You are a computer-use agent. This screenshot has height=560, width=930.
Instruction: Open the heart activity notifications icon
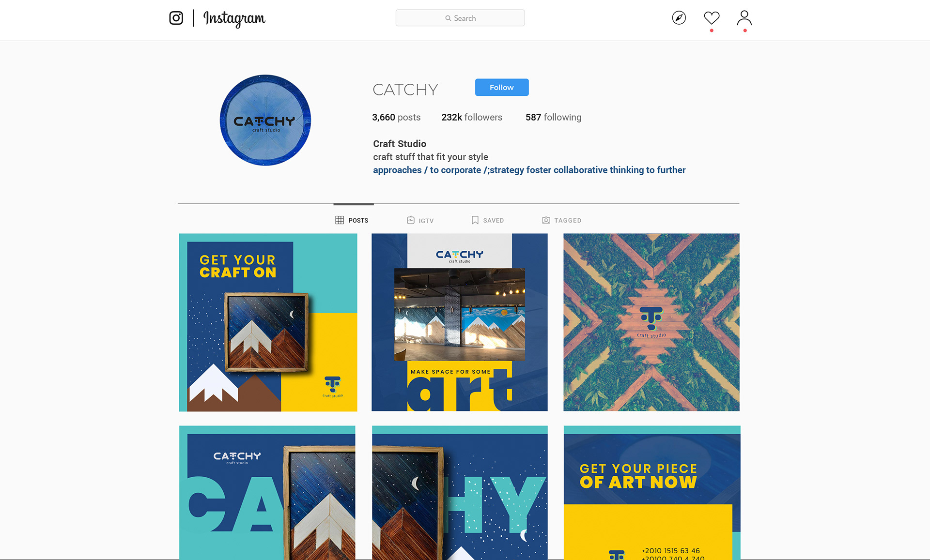712,18
